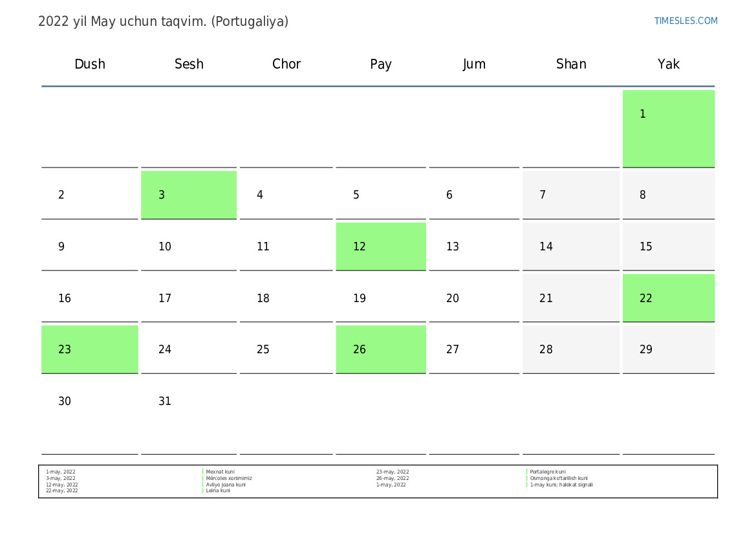Click legend date '3-may, 2022'
756x535 pixels.
coord(60,478)
